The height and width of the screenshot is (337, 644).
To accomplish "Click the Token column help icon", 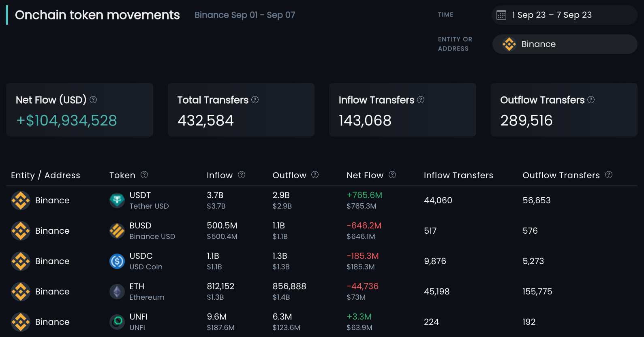I will [144, 175].
